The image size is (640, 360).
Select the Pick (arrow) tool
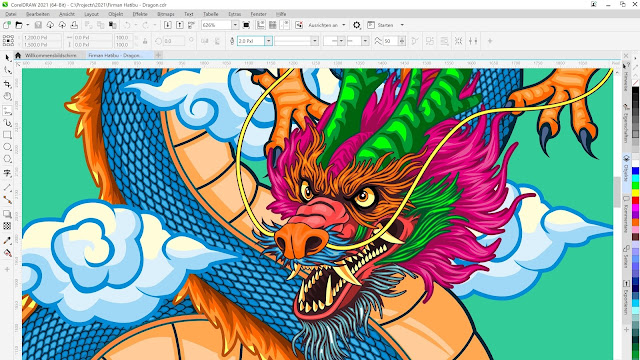point(7,58)
